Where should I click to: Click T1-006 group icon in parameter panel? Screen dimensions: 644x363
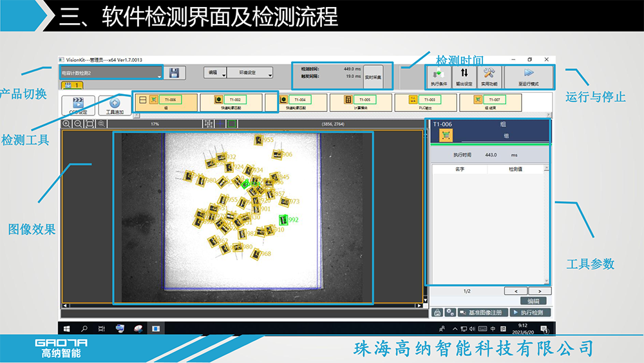tap(446, 135)
